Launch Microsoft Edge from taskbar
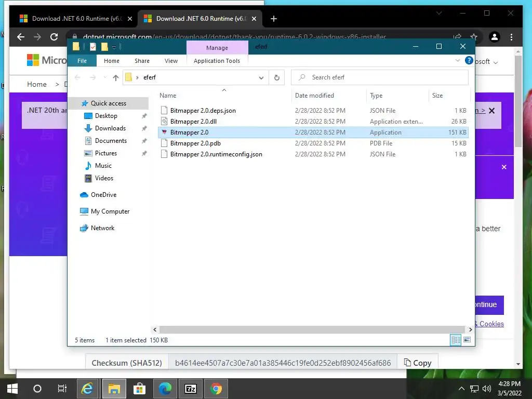The height and width of the screenshot is (399, 532). 165,389
